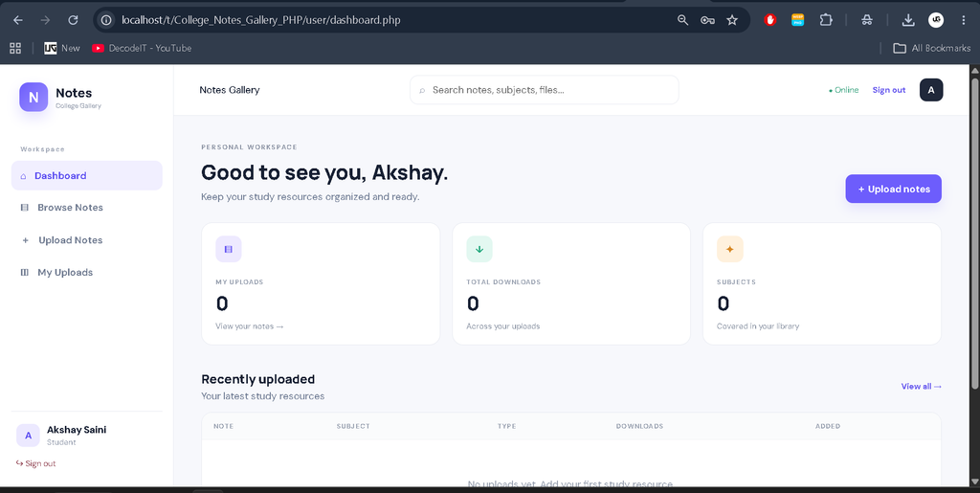Click the site information icon in the address bar
Viewport: 980px width, 493px height.
107,20
